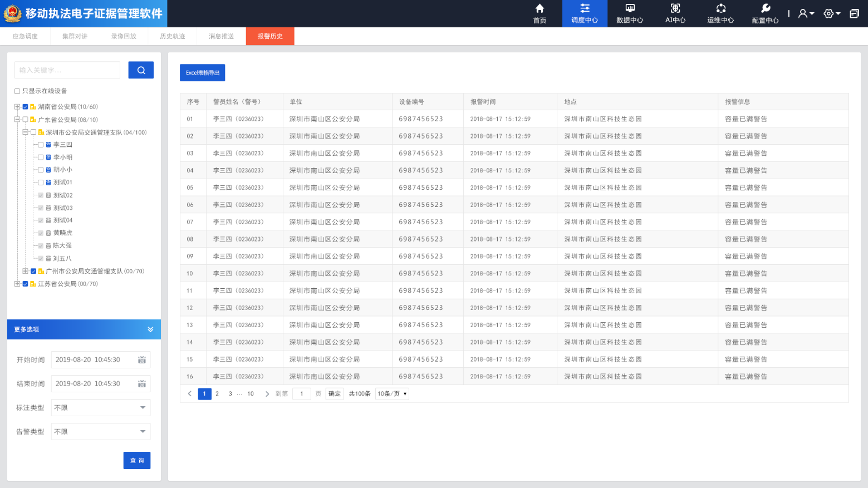Click folder icon of 深圳市公安局交通管理支队
This screenshot has height=488, width=868.
coord(41,132)
